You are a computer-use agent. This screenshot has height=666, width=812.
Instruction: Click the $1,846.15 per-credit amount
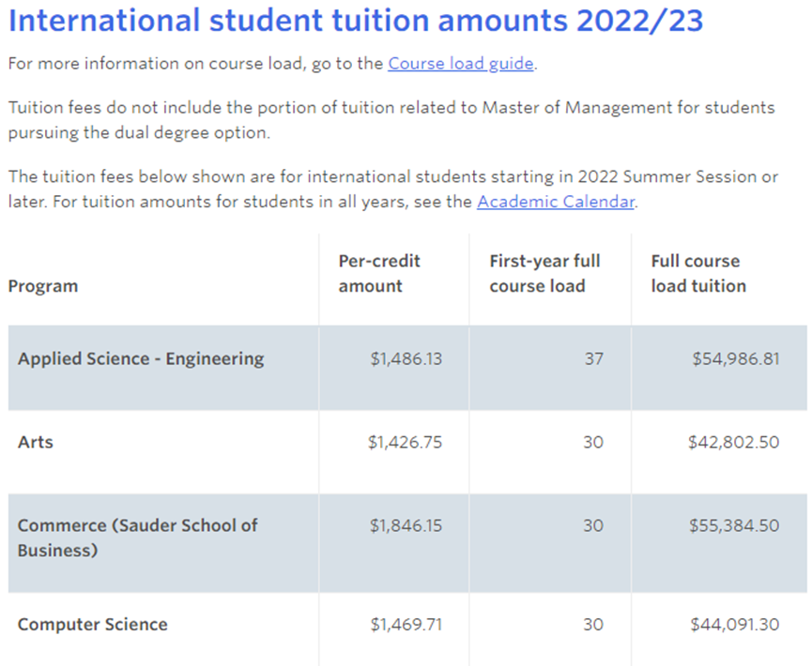406,525
